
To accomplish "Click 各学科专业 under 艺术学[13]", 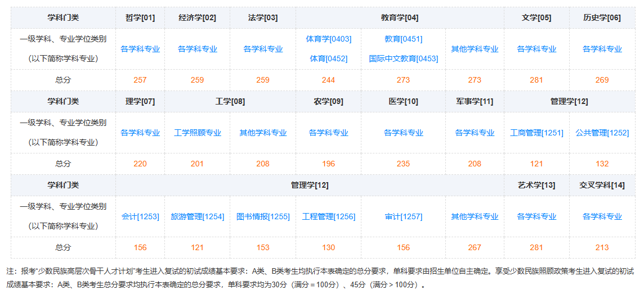I will (x=537, y=216).
